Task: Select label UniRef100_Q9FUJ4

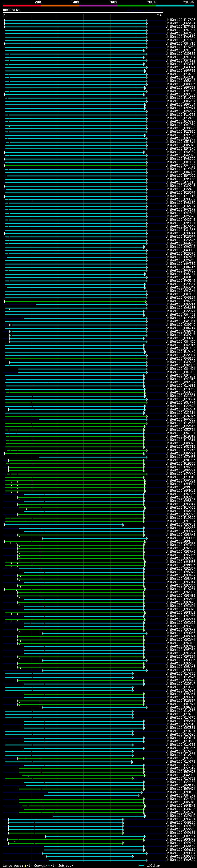Action: point(180,57)
